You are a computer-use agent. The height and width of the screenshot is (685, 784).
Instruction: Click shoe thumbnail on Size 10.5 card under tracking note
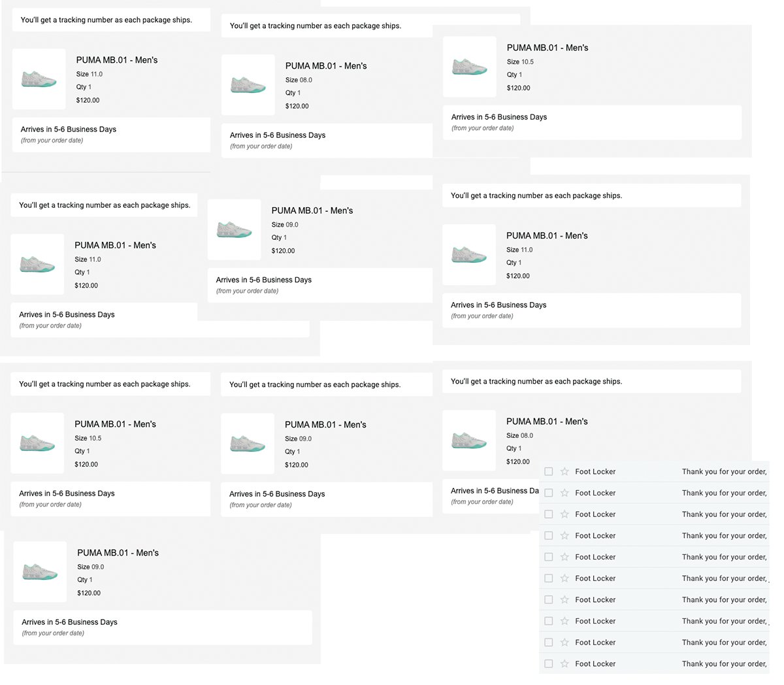(x=37, y=443)
